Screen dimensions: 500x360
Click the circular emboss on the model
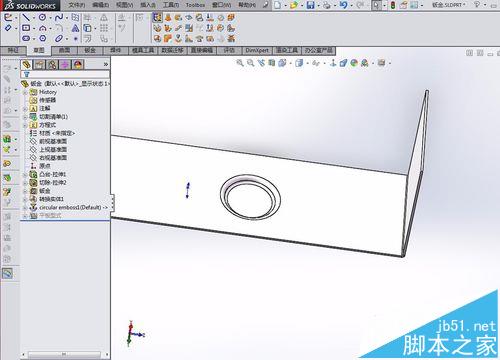point(250,197)
